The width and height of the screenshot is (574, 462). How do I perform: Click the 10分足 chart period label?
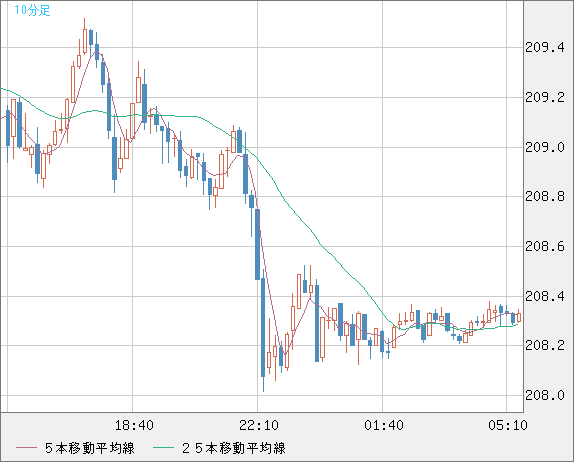32,10
